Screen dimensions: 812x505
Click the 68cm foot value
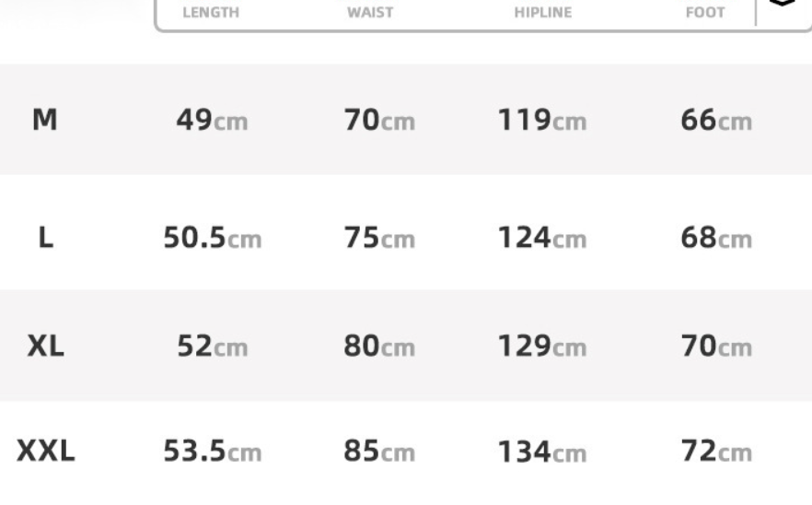click(x=716, y=238)
